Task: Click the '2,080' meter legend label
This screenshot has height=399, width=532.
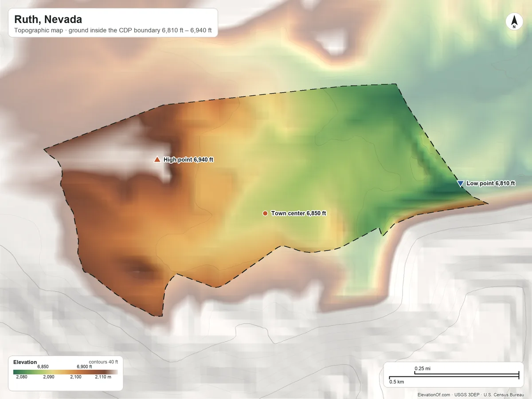Action: point(22,377)
